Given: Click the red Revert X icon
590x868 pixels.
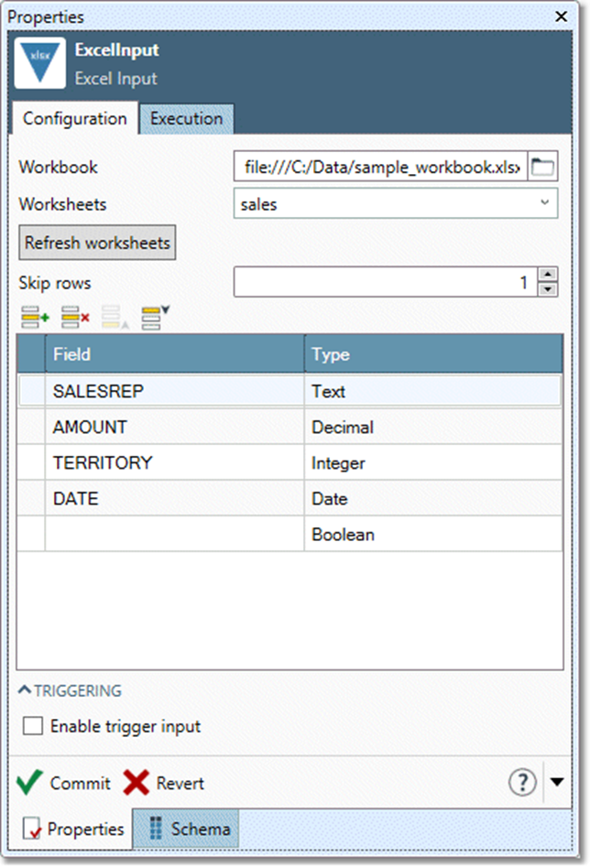Looking at the screenshot, I should (x=137, y=783).
